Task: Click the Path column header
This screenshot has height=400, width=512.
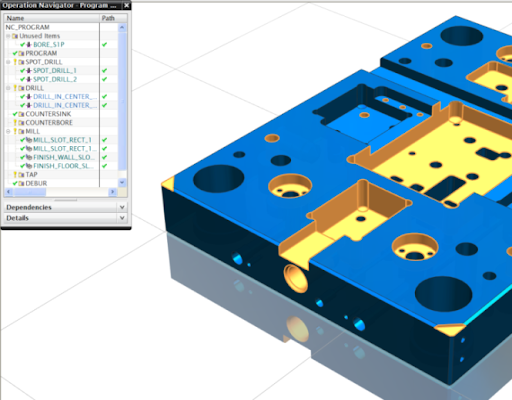Action: (113, 18)
